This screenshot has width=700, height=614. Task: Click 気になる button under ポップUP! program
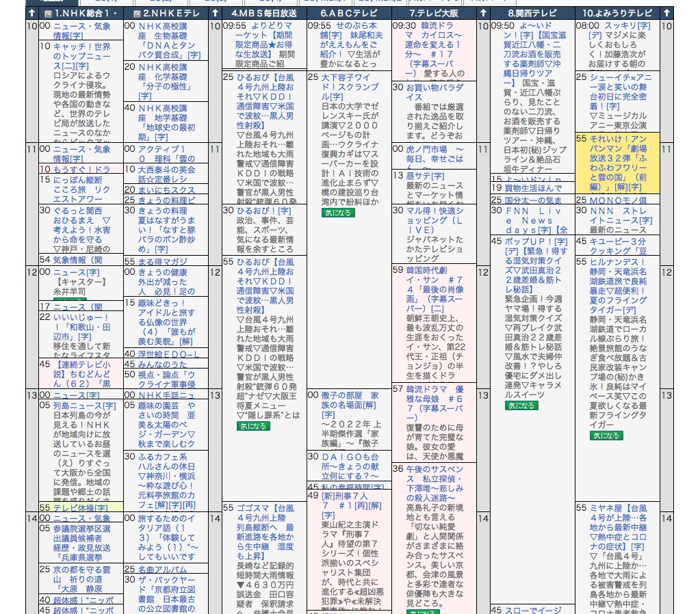pyautogui.click(x=521, y=406)
